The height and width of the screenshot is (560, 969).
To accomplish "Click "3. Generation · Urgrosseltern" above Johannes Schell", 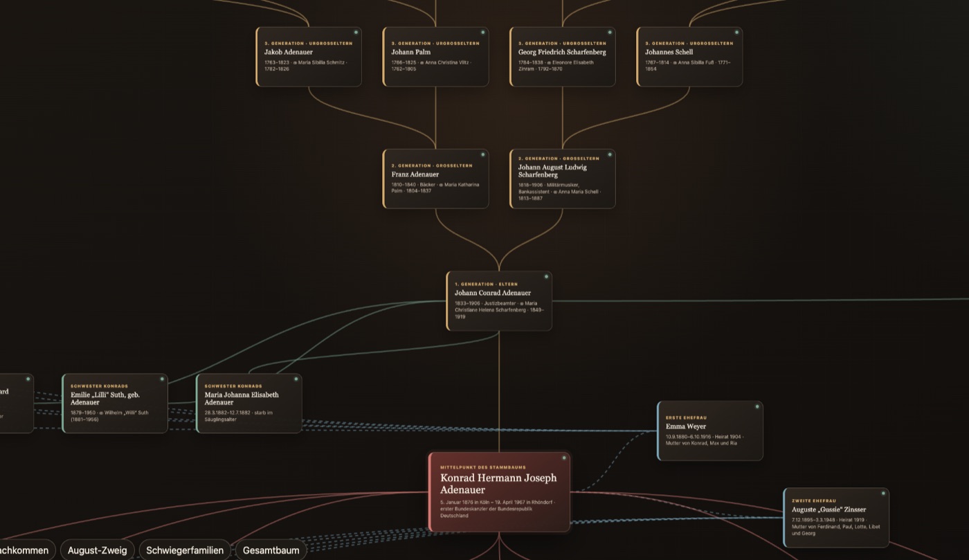I will tap(689, 44).
